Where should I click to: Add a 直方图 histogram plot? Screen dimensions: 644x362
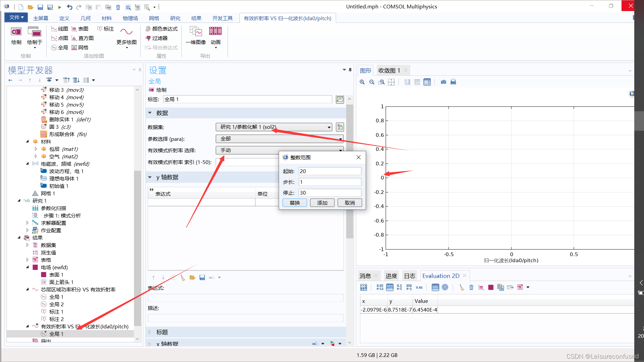coord(83,38)
